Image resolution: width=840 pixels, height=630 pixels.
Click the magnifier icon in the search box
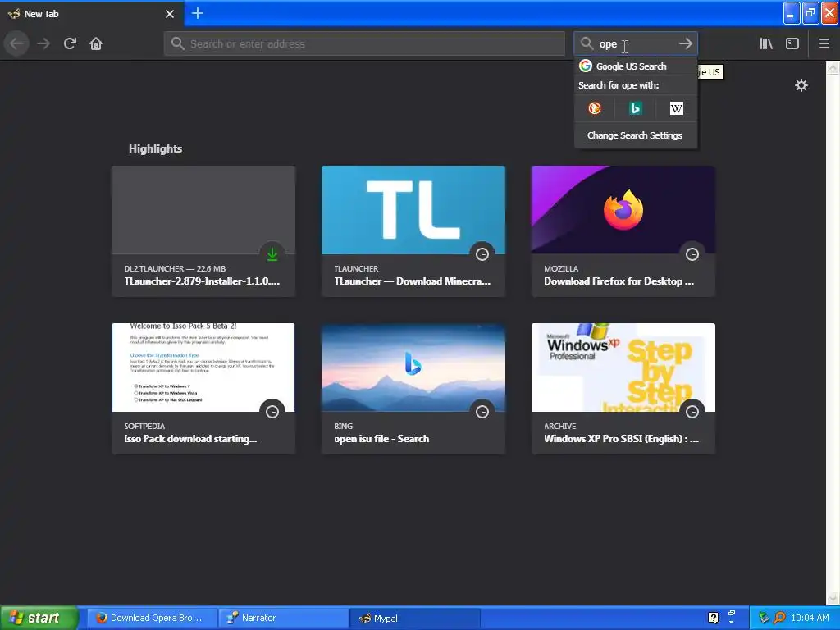[x=587, y=43]
